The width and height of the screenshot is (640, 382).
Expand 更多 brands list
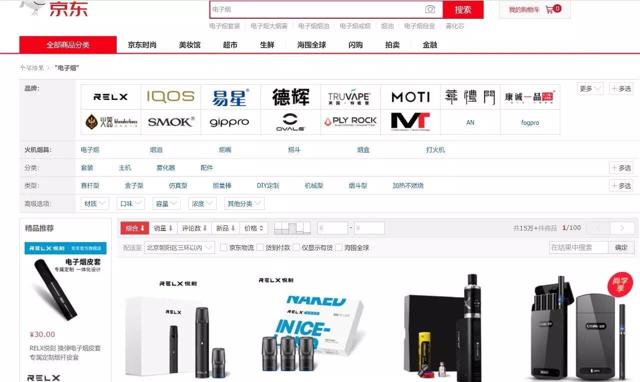coord(590,89)
